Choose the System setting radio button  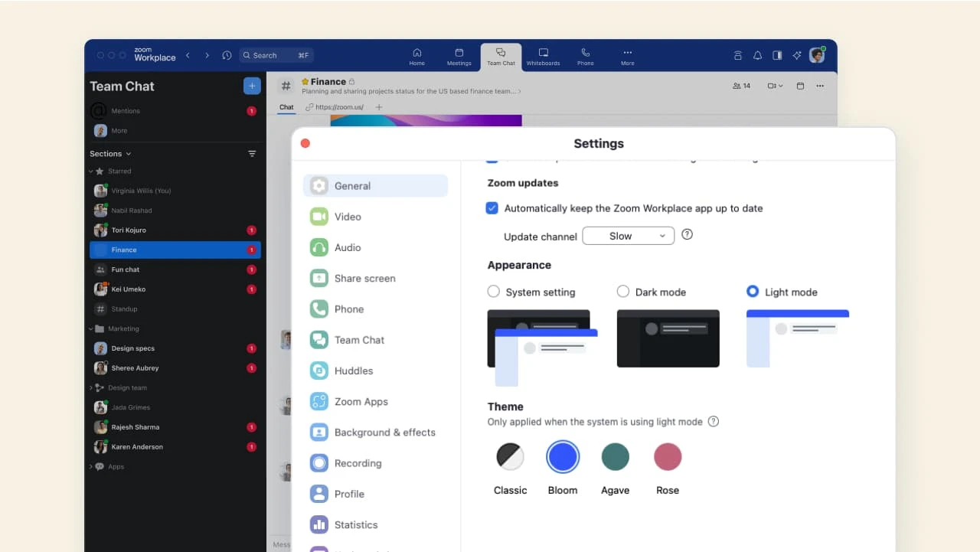coord(494,292)
